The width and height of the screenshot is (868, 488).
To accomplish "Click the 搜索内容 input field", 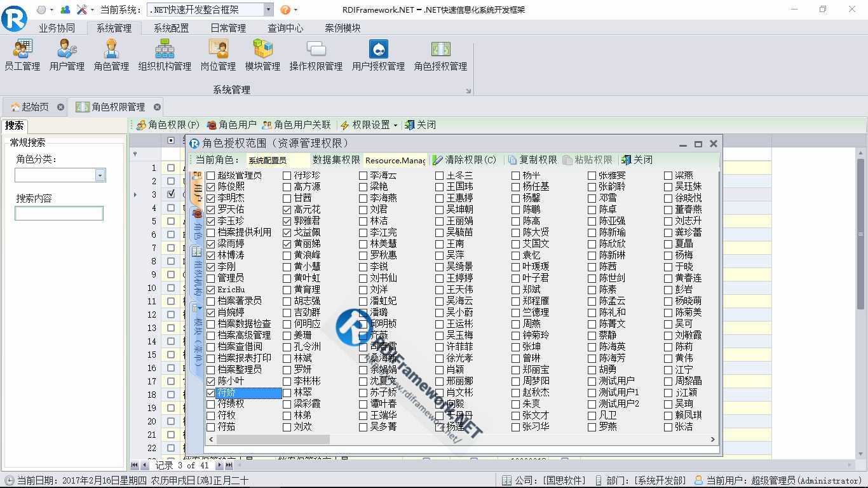I will click(x=59, y=213).
